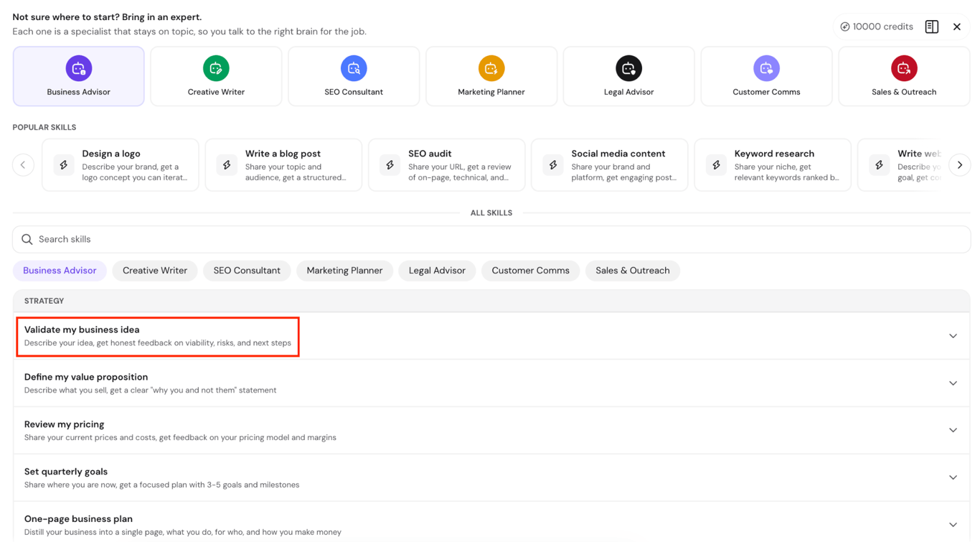Show next popular skills with right arrow
Screen dimensions: 980x542
click(x=960, y=165)
